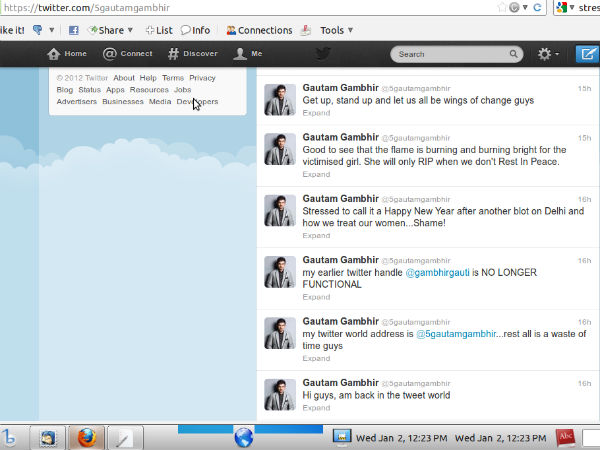Open the Status footer link
600x450 pixels.
(x=90, y=90)
